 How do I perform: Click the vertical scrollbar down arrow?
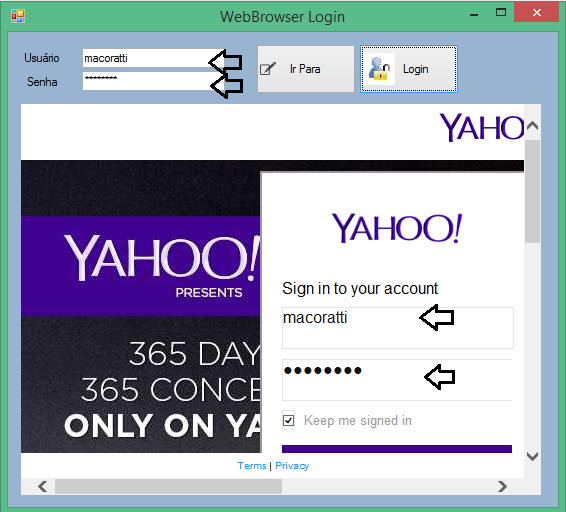(532, 456)
